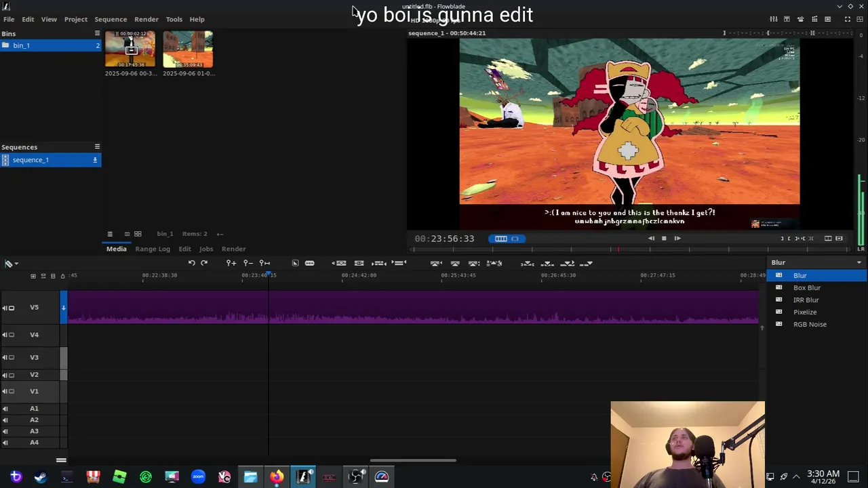Click the Zoom In timeline icon
The image size is (868, 488).
click(x=231, y=263)
